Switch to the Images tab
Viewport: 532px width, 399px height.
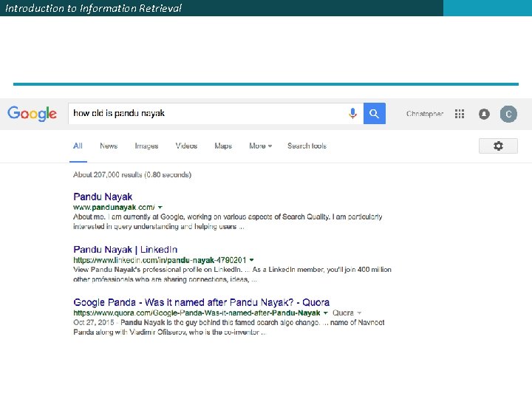pos(146,146)
